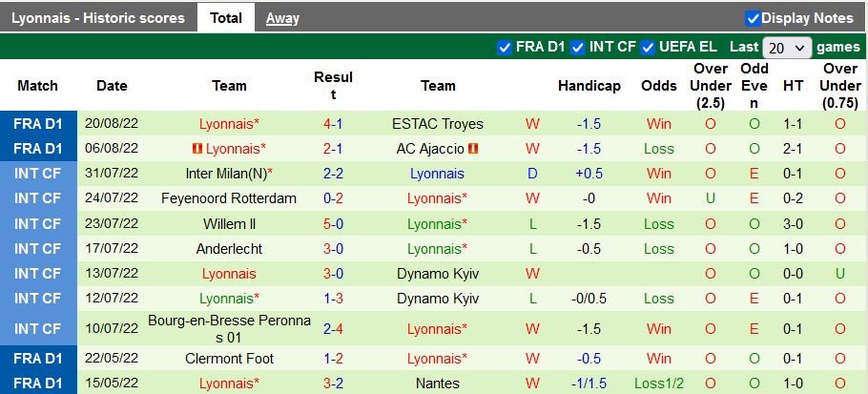Toggle the Display Notes checkbox
Image resolution: width=868 pixels, height=394 pixels.
click(753, 18)
